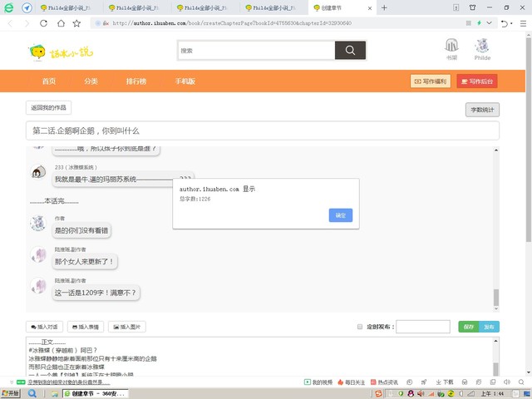Click the green 保存 save button
This screenshot has width=532, height=399.
coord(468,327)
